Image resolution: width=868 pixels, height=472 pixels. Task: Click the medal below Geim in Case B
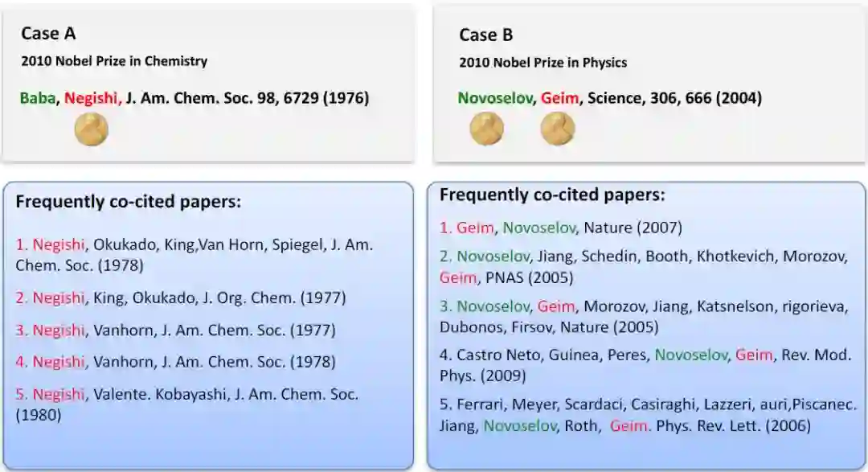[557, 129]
